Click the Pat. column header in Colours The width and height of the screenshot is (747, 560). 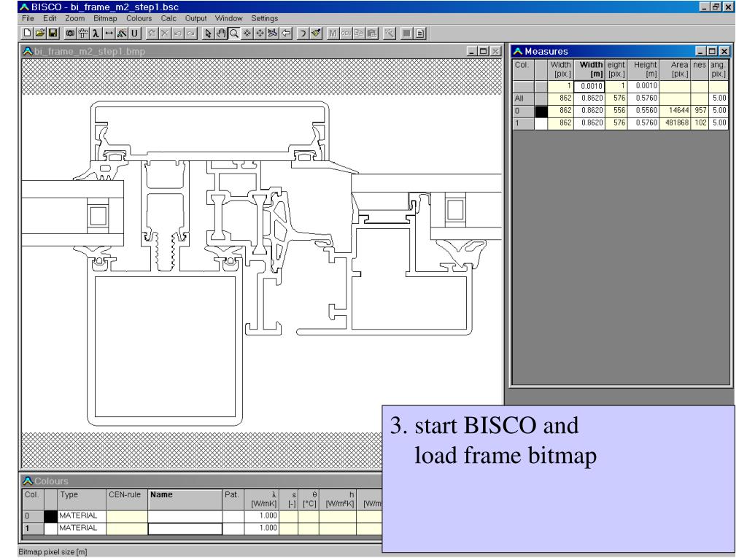233,499
